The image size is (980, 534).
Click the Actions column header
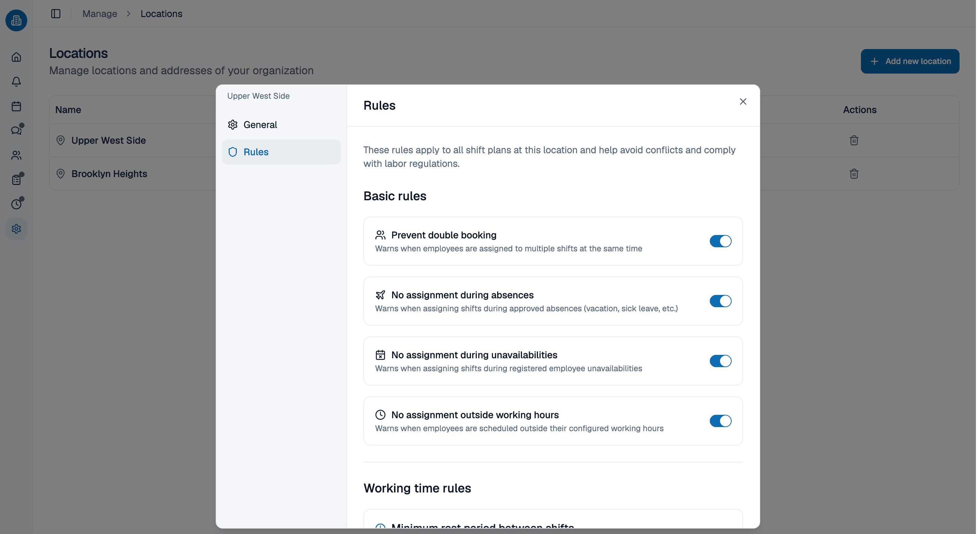coord(860,110)
